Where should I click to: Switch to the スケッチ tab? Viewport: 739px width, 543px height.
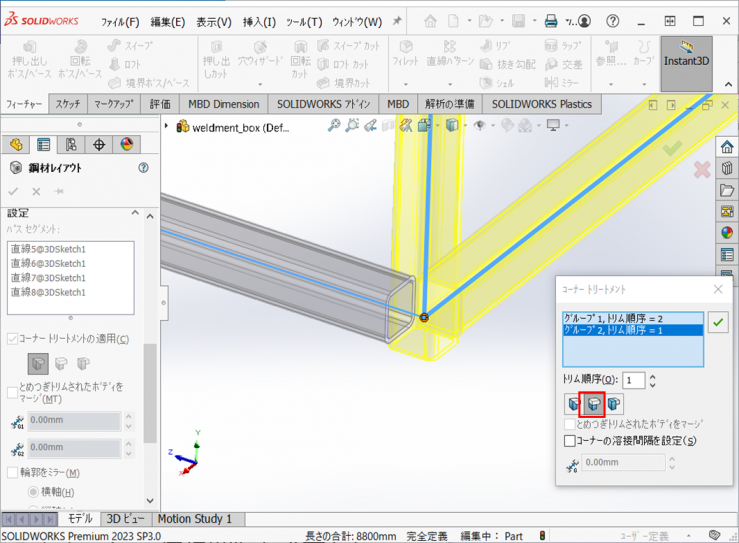[68, 104]
